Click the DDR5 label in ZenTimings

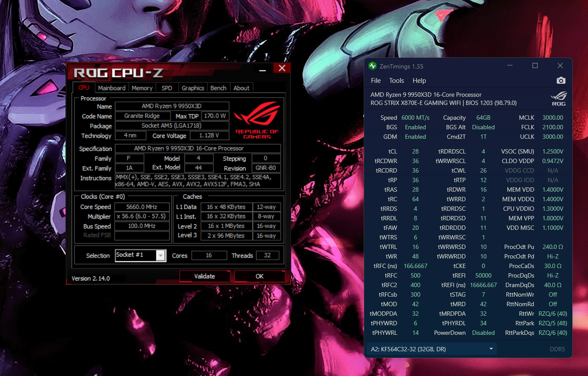click(557, 349)
